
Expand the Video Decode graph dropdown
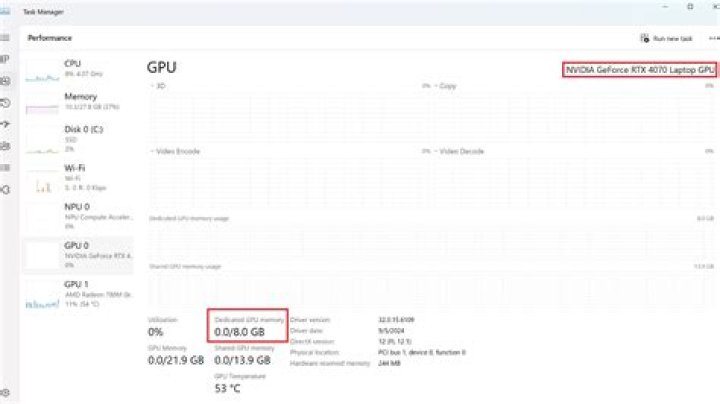[x=461, y=151]
